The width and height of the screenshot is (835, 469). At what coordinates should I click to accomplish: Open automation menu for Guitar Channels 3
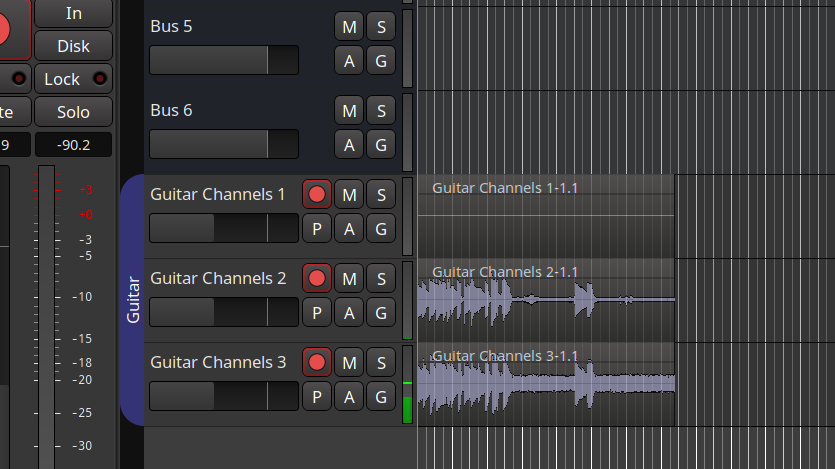click(x=349, y=396)
